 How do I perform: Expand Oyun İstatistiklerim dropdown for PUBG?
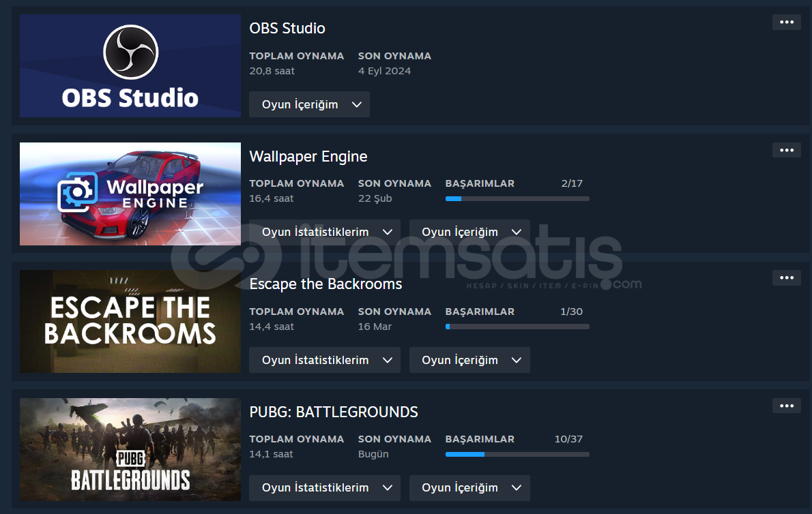(x=325, y=487)
